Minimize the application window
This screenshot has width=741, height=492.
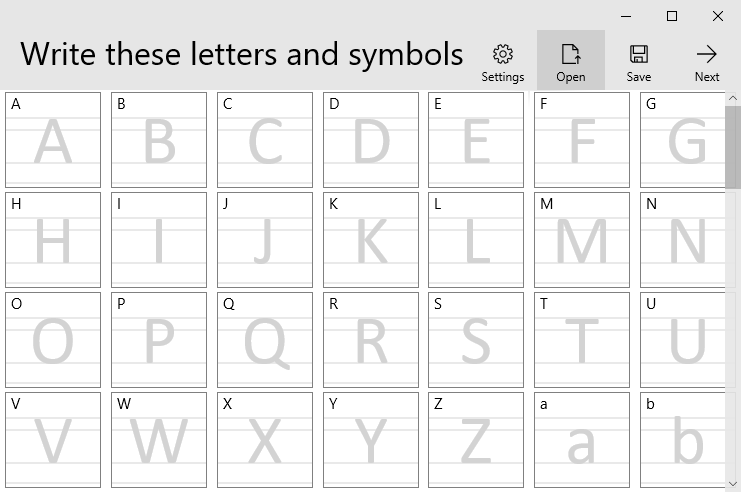pos(626,16)
